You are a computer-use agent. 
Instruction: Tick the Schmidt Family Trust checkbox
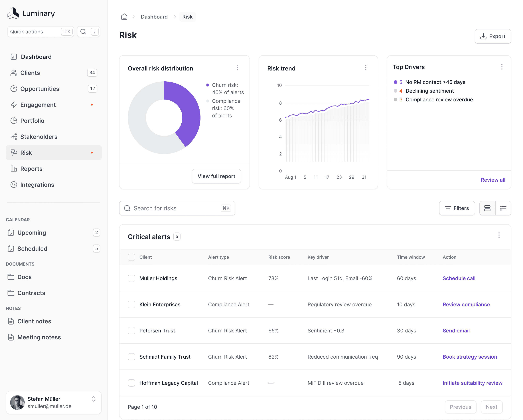pos(131,357)
